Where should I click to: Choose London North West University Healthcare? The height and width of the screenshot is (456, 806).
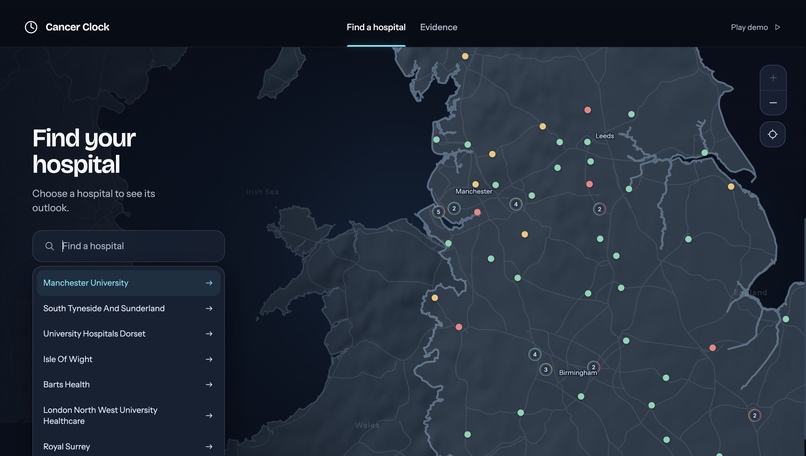tap(129, 415)
